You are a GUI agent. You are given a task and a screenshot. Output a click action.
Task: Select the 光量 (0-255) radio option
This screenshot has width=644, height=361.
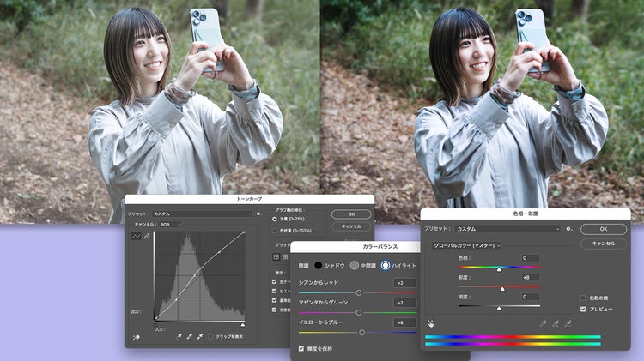point(275,219)
